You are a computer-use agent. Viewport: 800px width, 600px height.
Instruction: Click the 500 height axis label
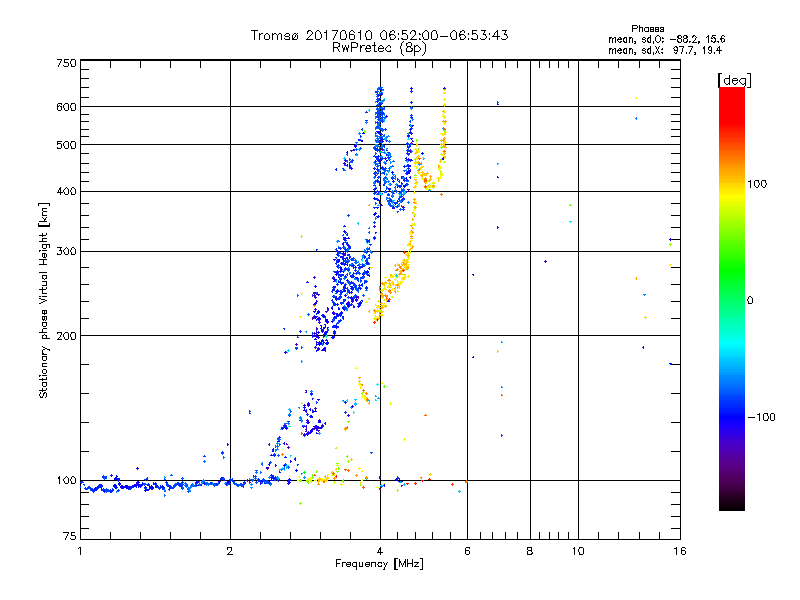tap(66, 145)
